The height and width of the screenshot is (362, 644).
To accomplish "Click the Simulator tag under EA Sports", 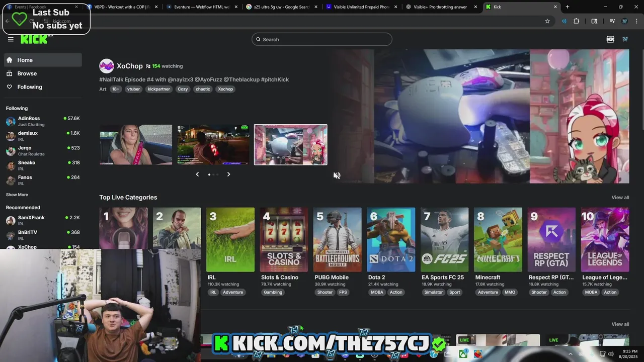I will point(434,292).
